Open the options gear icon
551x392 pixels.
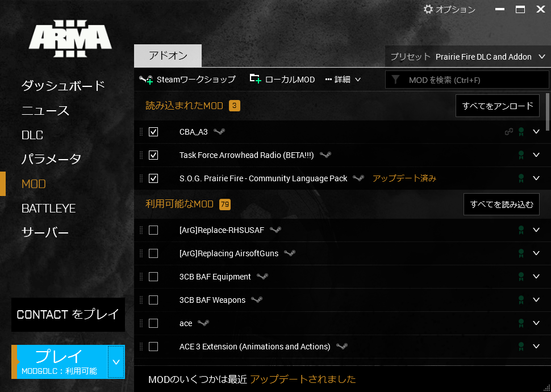428,9
